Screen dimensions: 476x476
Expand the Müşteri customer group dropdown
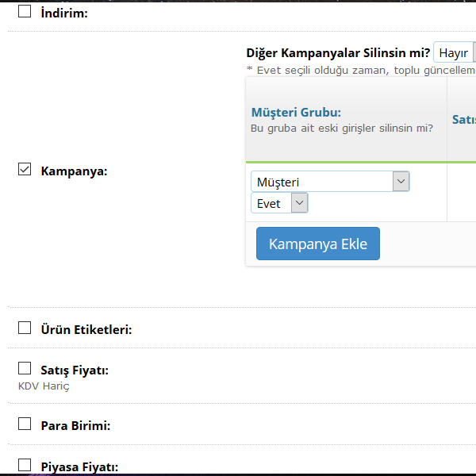(330, 182)
